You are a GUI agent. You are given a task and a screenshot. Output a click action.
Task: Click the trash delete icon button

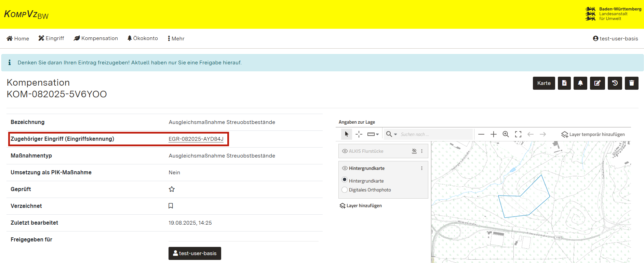631,83
